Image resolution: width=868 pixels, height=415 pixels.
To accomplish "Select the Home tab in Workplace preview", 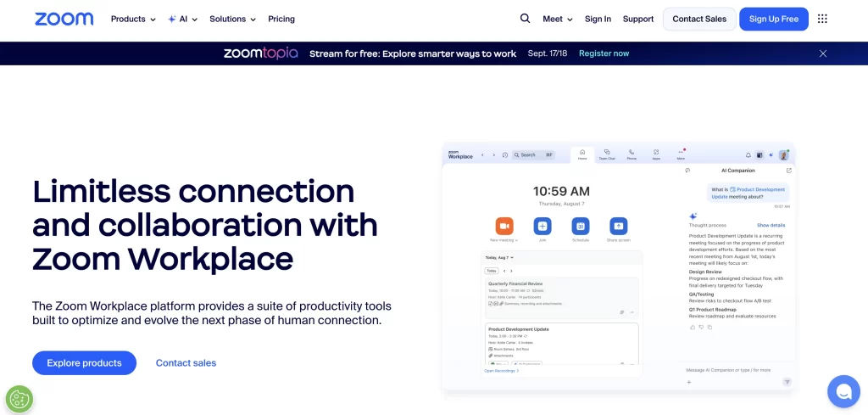I will click(x=582, y=155).
